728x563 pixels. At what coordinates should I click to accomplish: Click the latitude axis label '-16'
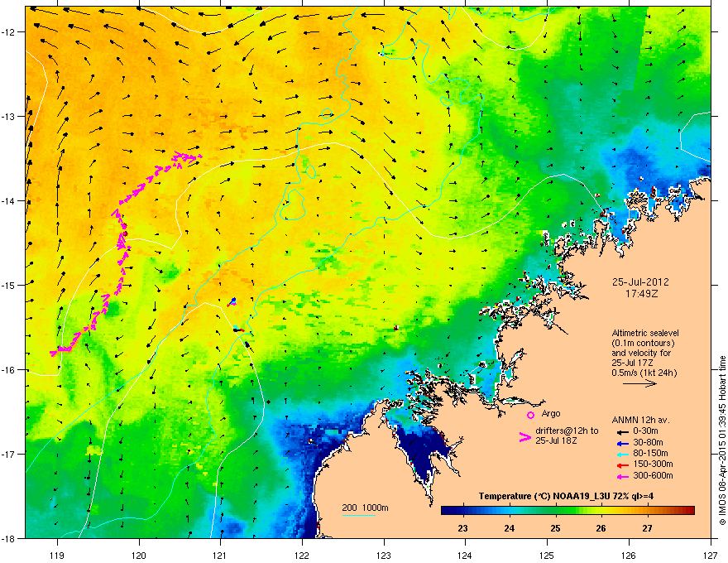[x=10, y=370]
